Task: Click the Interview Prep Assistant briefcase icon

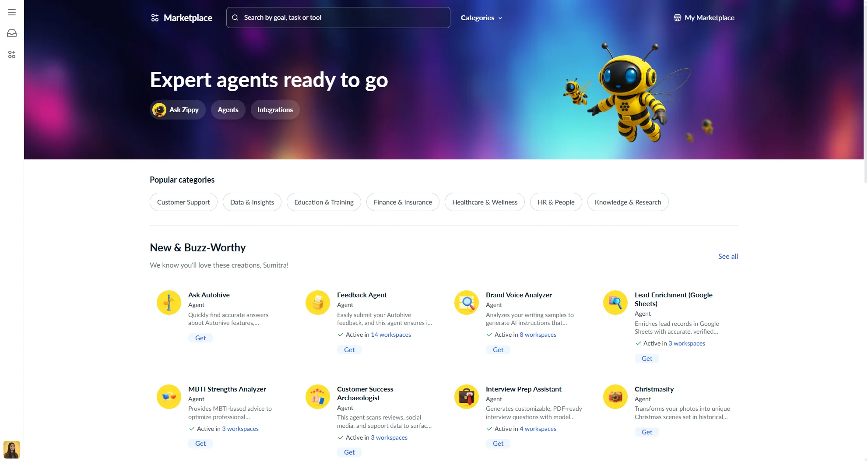Action: pos(466,396)
